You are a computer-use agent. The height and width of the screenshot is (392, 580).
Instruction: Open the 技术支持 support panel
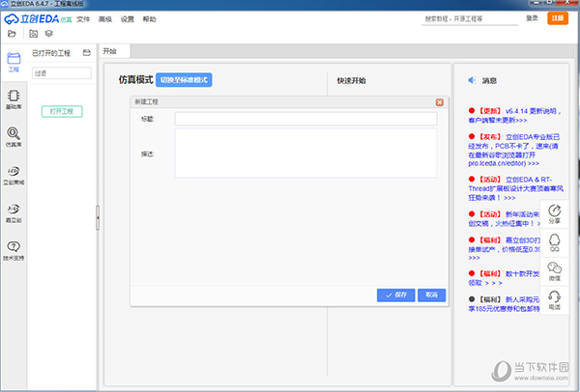[14, 250]
